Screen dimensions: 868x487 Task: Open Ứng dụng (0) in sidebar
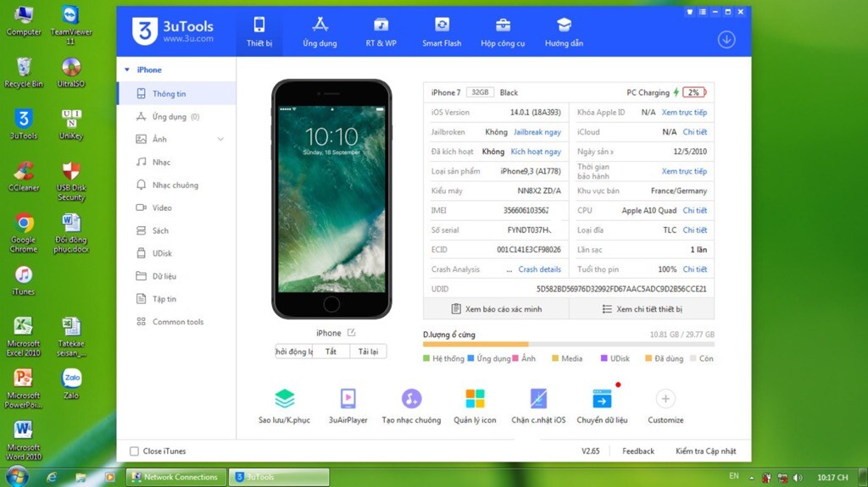tap(176, 116)
